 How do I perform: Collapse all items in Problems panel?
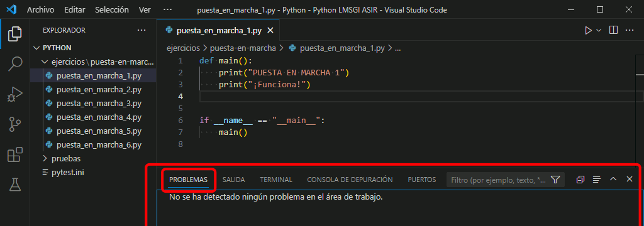(580, 180)
